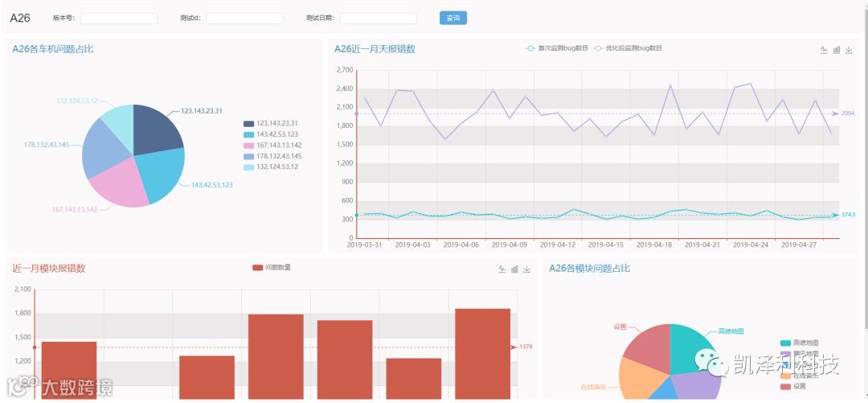Click the A26各车机问题占比 chart title

(52, 49)
